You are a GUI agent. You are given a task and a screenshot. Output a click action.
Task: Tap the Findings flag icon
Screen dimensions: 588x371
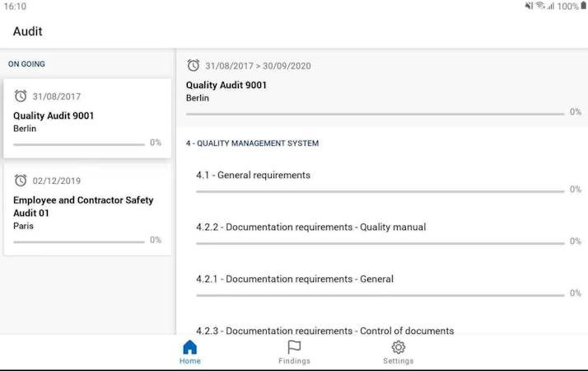click(294, 347)
